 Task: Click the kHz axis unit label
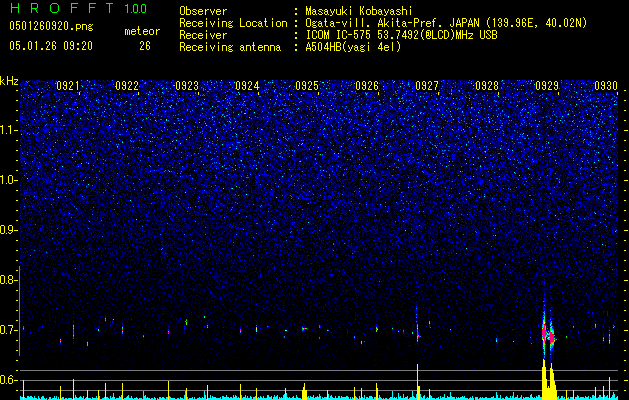[9, 81]
